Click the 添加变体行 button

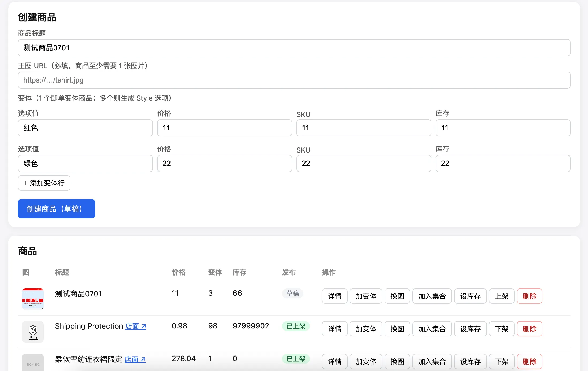pyautogui.click(x=44, y=183)
